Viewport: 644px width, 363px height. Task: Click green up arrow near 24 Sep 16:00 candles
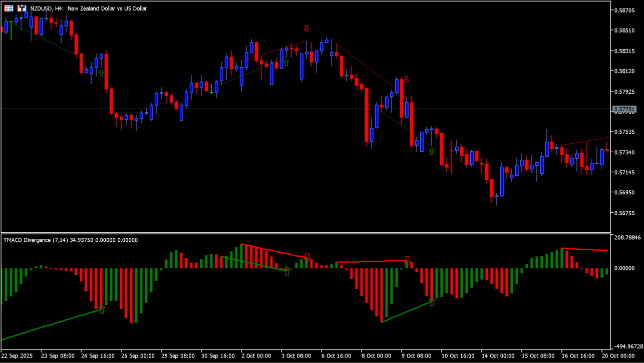tap(101, 73)
